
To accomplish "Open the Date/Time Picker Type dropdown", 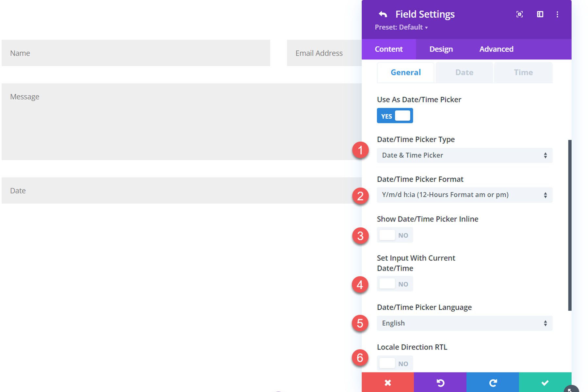I will pos(464,155).
